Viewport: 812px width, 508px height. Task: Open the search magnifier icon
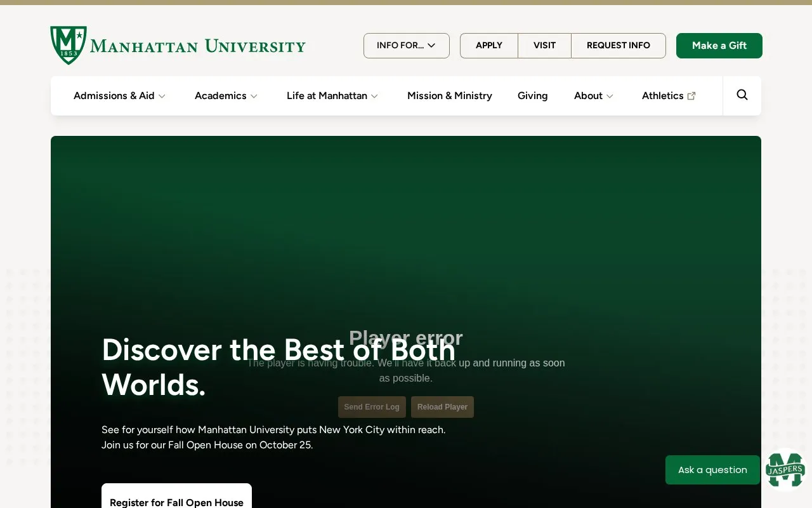[742, 95]
